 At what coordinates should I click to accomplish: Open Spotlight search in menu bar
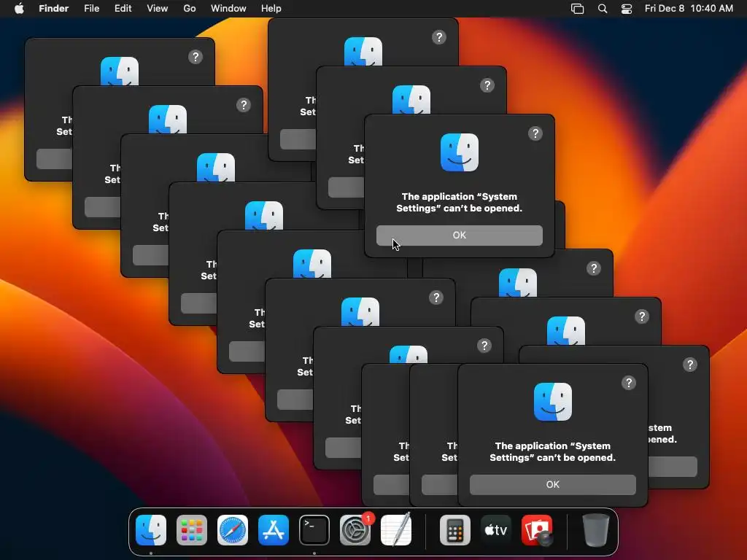click(x=603, y=9)
